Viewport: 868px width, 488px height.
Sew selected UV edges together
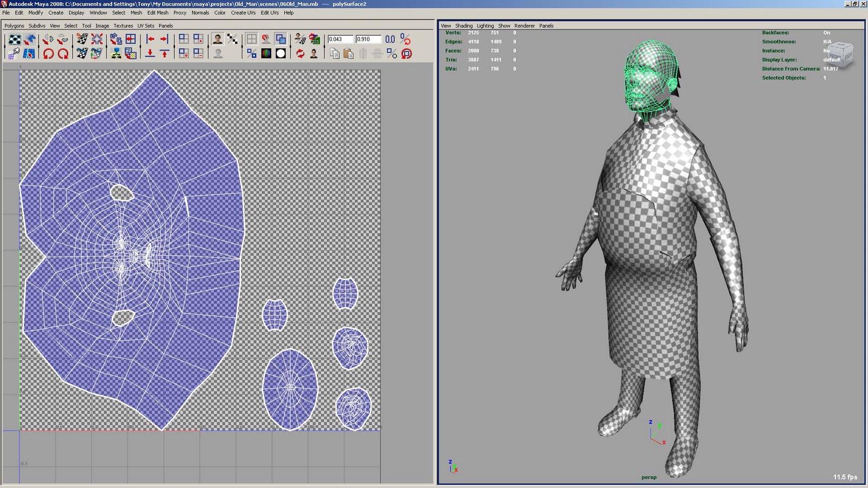[97, 38]
